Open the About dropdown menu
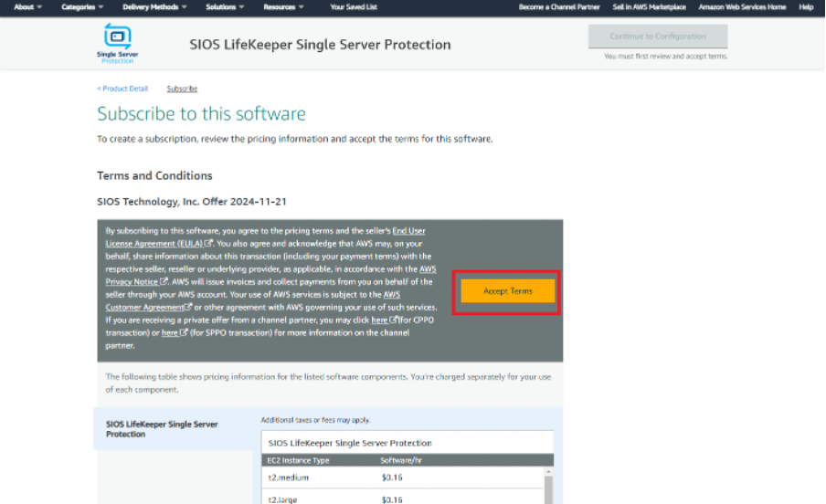 [x=28, y=6]
